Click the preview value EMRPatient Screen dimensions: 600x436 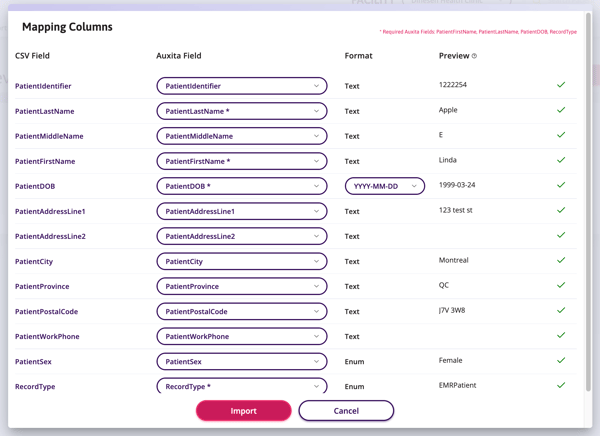[457, 385]
